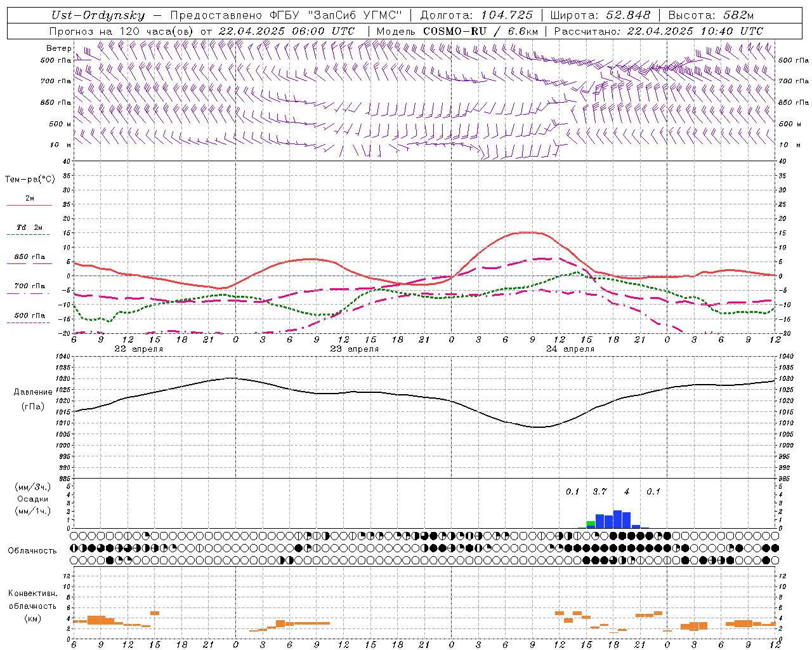Click the (км) unit of convective cloudiness
This screenshot has height=650, width=812.
pos(33,619)
